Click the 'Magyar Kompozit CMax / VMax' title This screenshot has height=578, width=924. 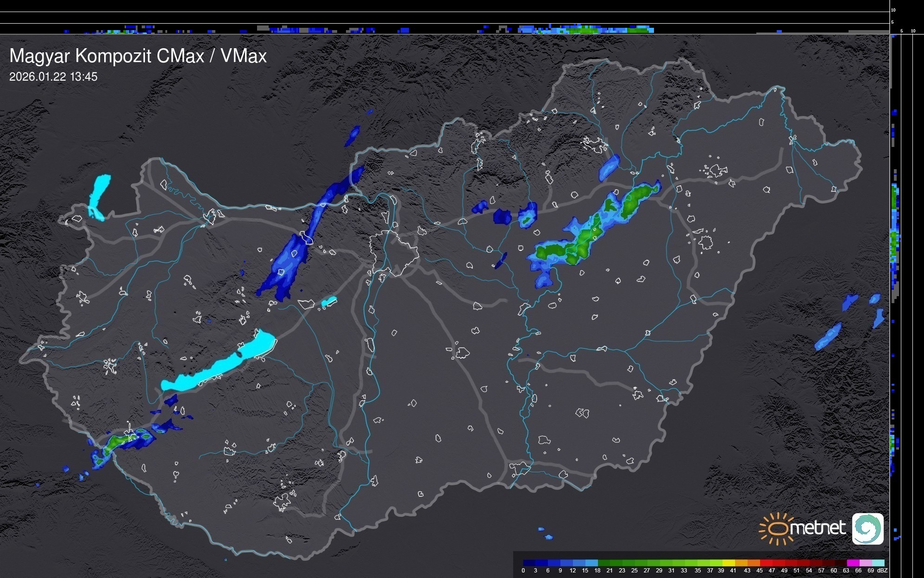[138, 56]
